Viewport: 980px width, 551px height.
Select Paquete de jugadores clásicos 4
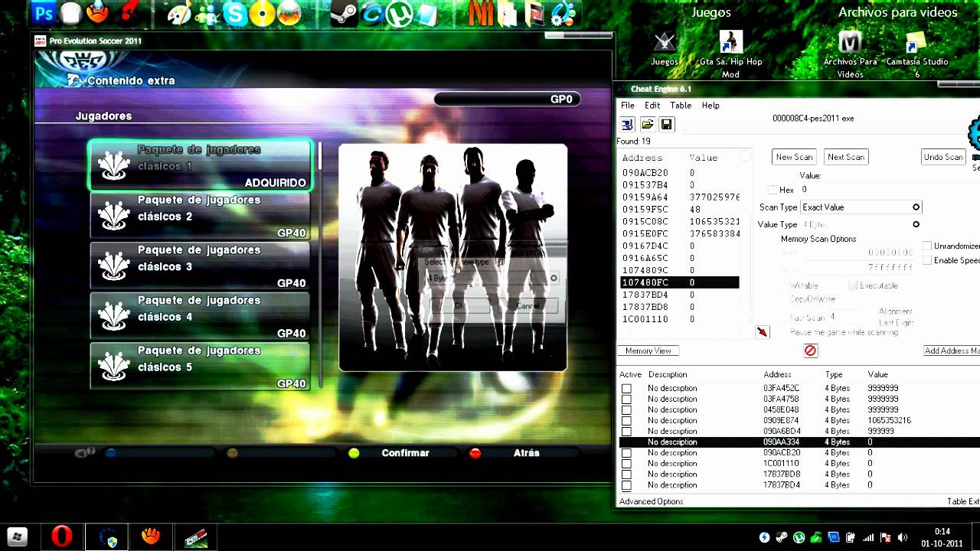[201, 316]
